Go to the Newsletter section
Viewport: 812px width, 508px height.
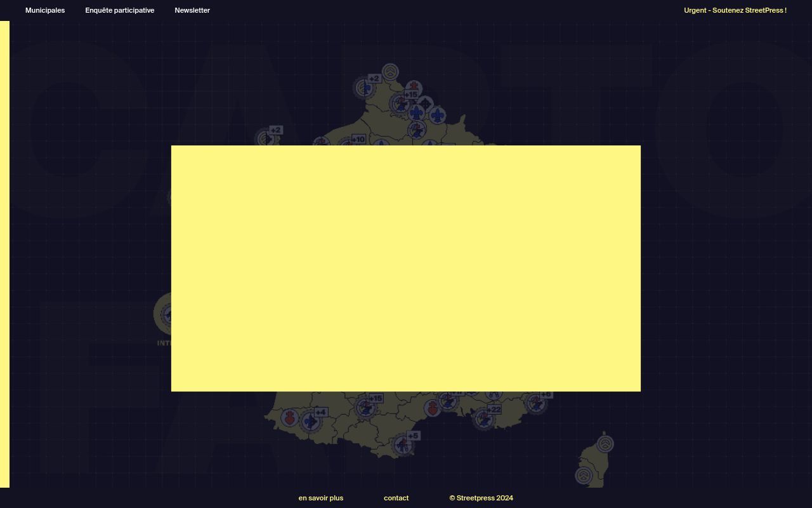pyautogui.click(x=192, y=10)
